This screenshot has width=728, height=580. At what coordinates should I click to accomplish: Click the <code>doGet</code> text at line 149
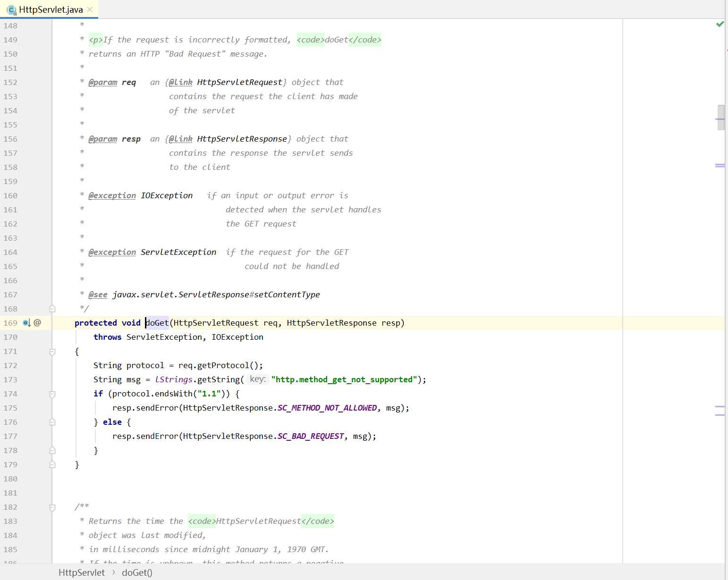(339, 40)
